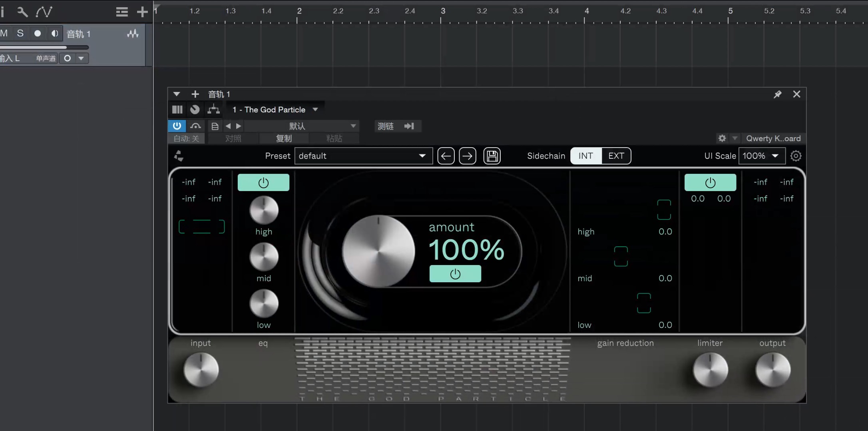Viewport: 868px width, 431px height.
Task: Open the Preset default dropdown
Action: [x=363, y=156]
